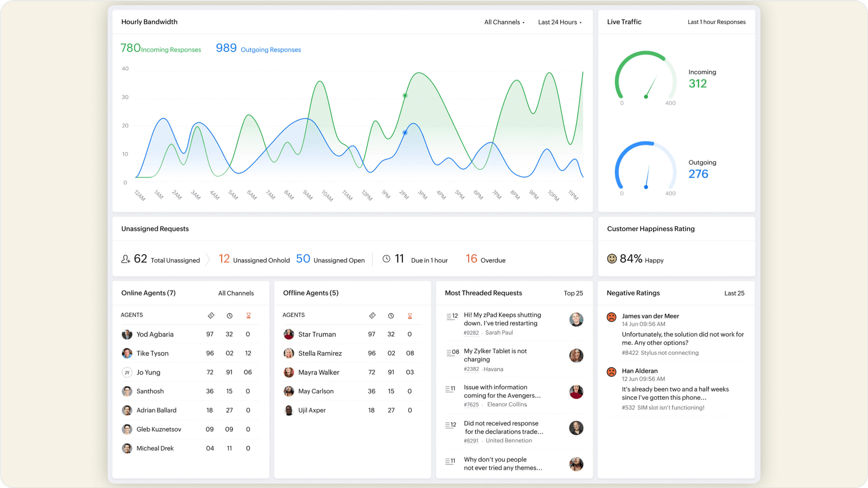Toggle the Incoming Responses legend entry
868x488 pixels.
pyautogui.click(x=160, y=49)
